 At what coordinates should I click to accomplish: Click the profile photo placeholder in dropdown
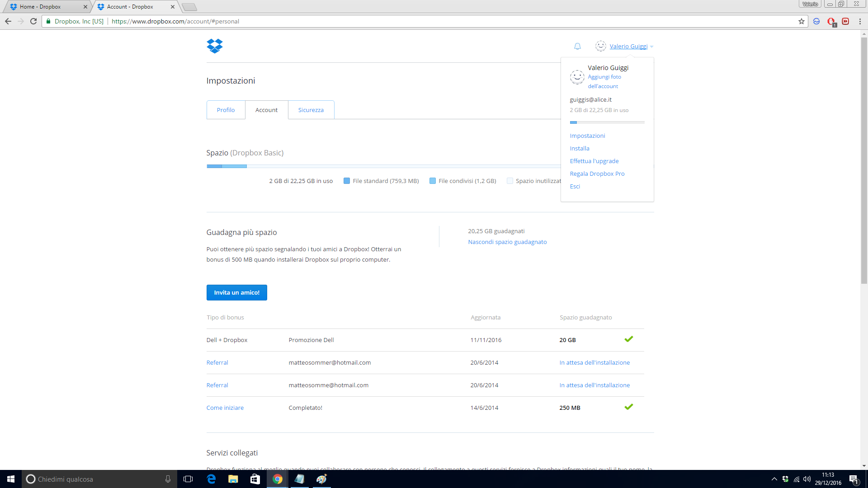click(x=577, y=77)
